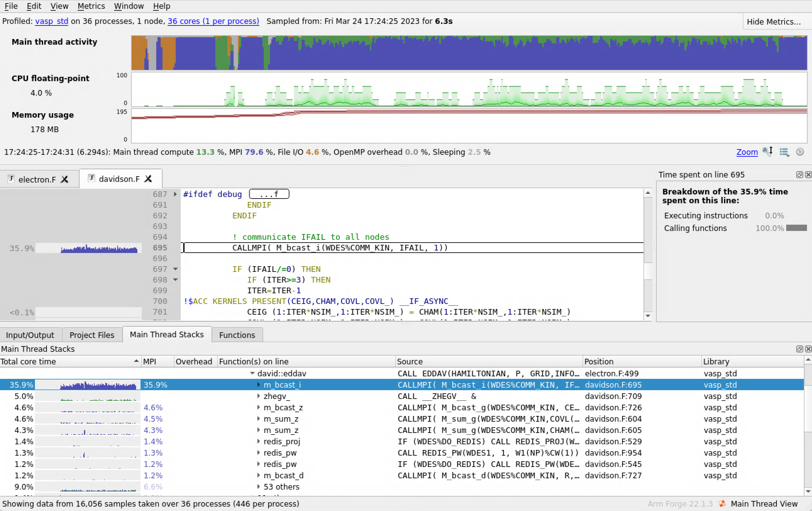Screen dimensions: 812x511
Task: Click the auto-scale vertical zoom magnifier icon
Action: 767,152
